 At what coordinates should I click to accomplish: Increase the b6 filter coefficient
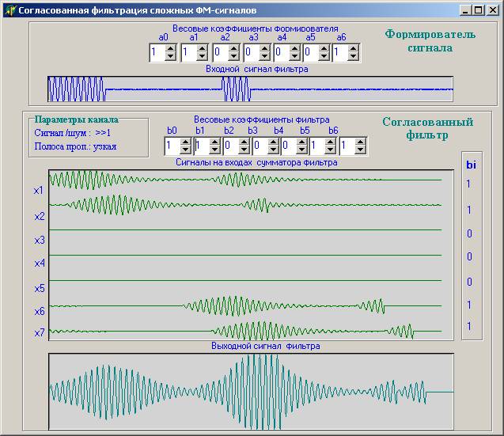[x=360, y=142]
